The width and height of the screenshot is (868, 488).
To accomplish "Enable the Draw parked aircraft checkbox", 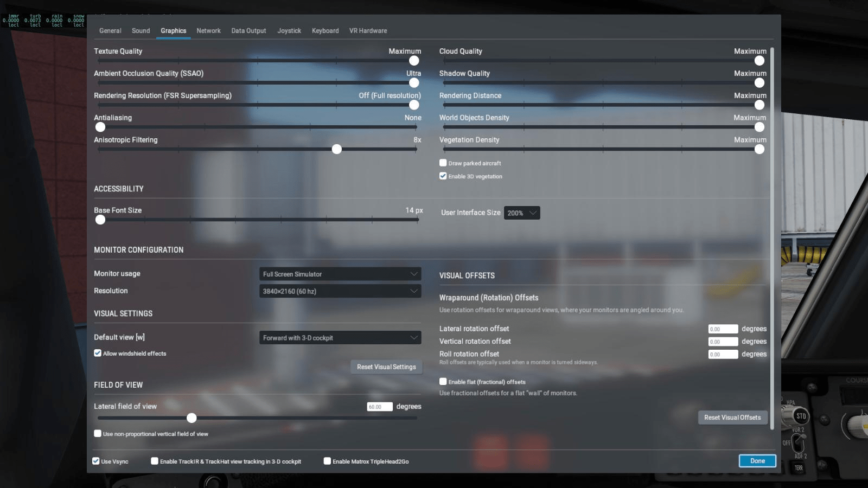I will [x=443, y=163].
